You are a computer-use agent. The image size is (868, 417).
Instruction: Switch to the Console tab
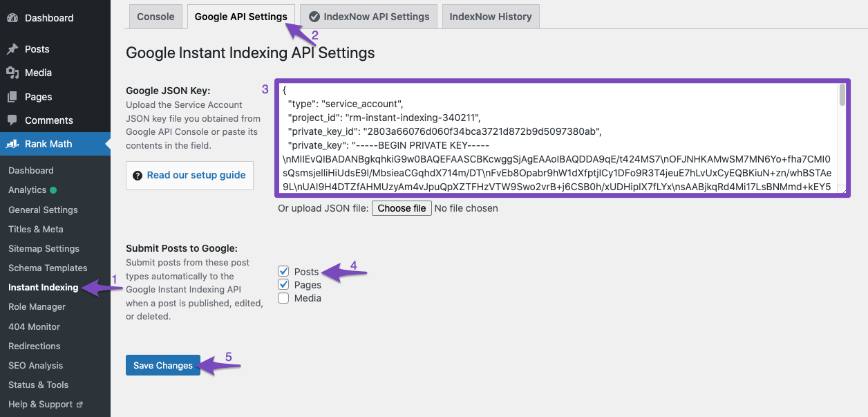[x=155, y=16]
